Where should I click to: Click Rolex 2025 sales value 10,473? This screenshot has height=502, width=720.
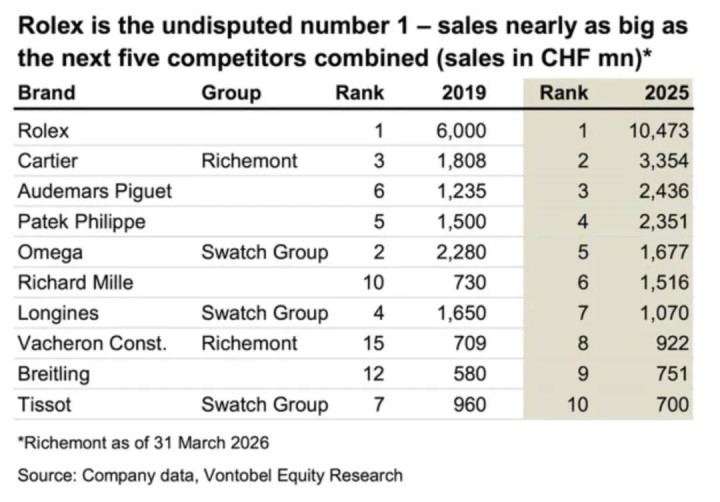(659, 130)
